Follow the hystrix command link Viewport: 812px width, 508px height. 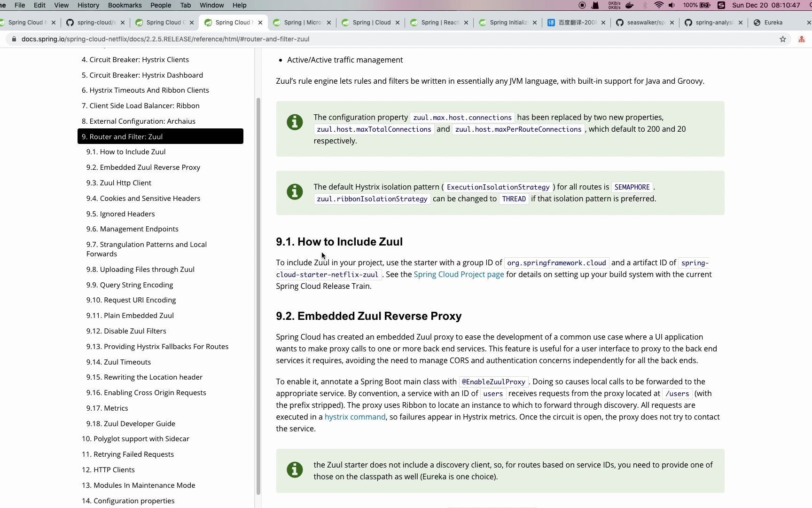coord(355,417)
